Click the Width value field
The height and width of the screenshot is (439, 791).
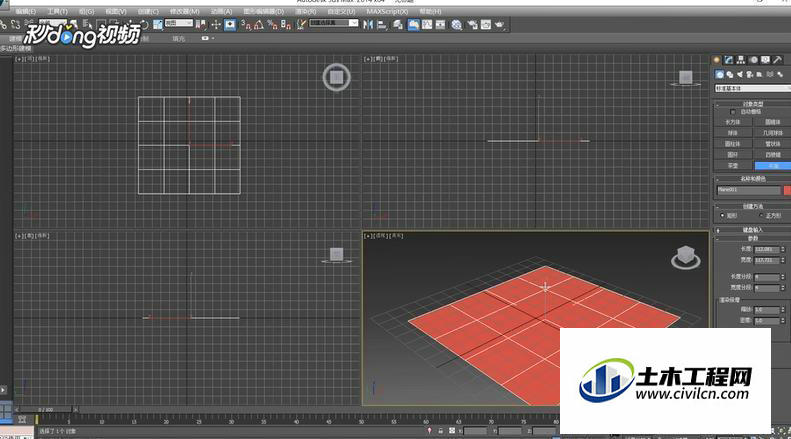(767, 260)
